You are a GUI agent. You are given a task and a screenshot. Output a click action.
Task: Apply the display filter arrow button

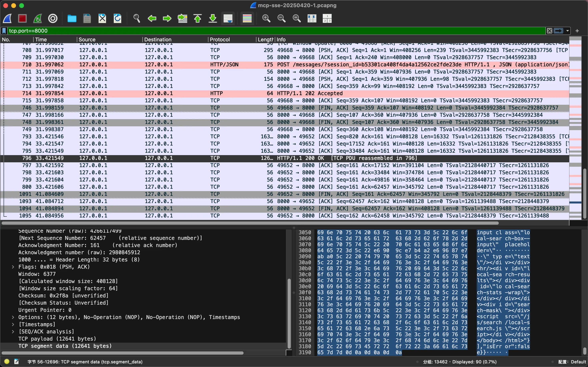(x=558, y=31)
